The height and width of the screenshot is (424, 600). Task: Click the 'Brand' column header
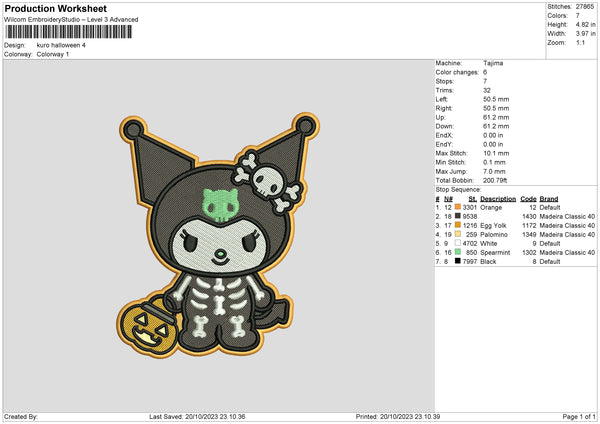[x=549, y=199]
